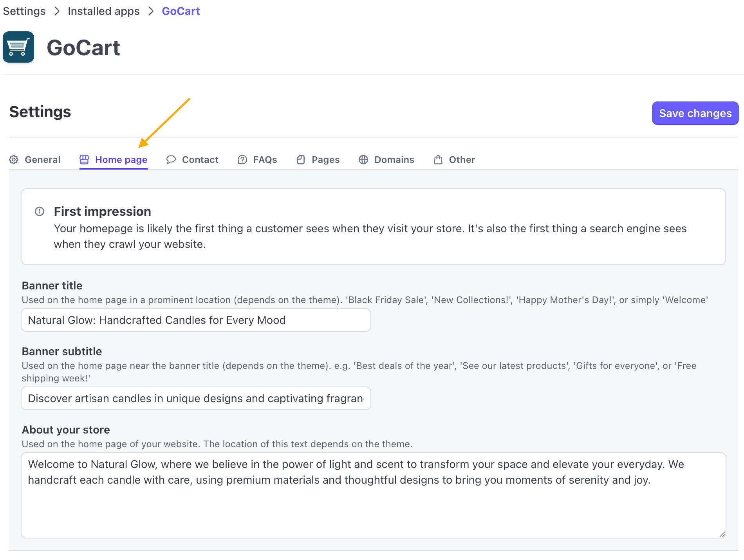Navigate to Settings in the breadcrumb
The width and height of the screenshot is (744, 560).
[24, 11]
